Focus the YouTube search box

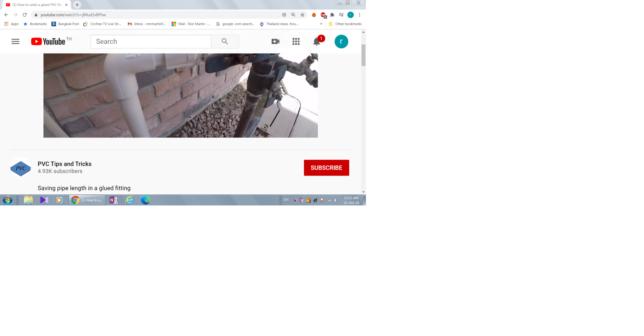coord(151,41)
